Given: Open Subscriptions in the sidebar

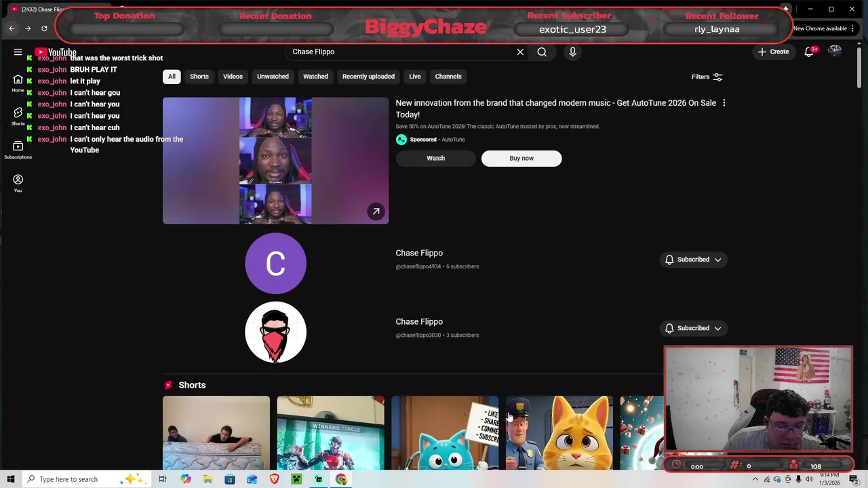Looking at the screenshot, I should pos(18,150).
